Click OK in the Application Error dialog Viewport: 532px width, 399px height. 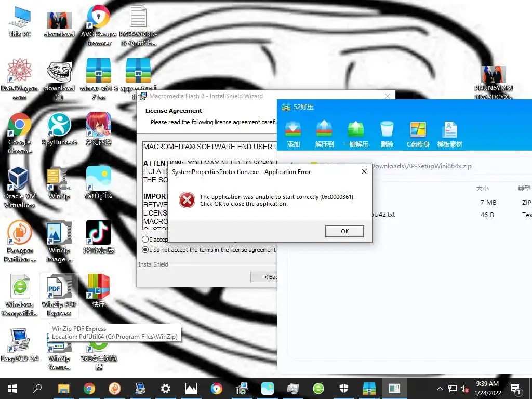coord(344,231)
